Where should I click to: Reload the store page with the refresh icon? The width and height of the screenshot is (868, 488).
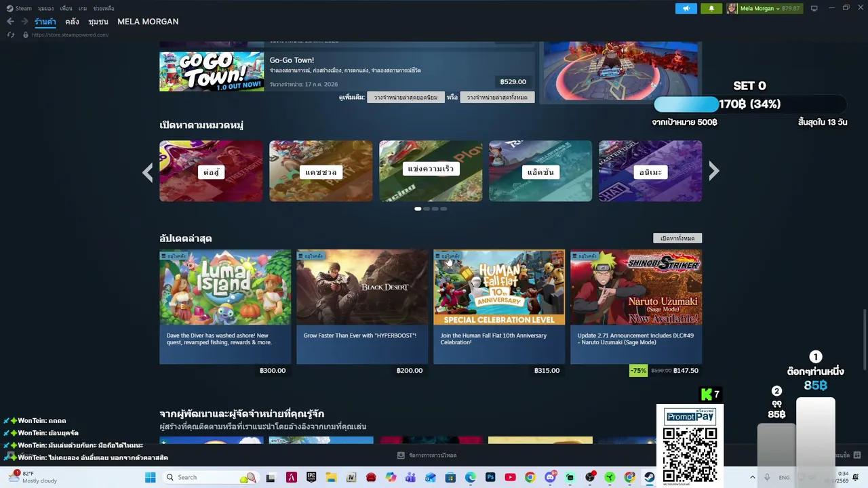[10, 35]
